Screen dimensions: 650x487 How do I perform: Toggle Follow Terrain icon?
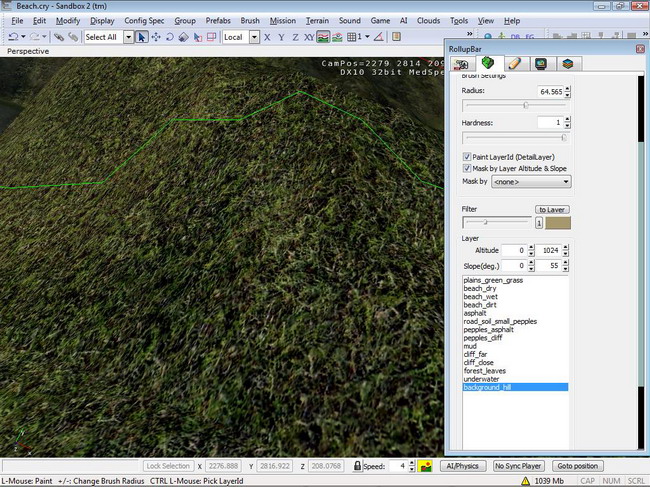(323, 37)
